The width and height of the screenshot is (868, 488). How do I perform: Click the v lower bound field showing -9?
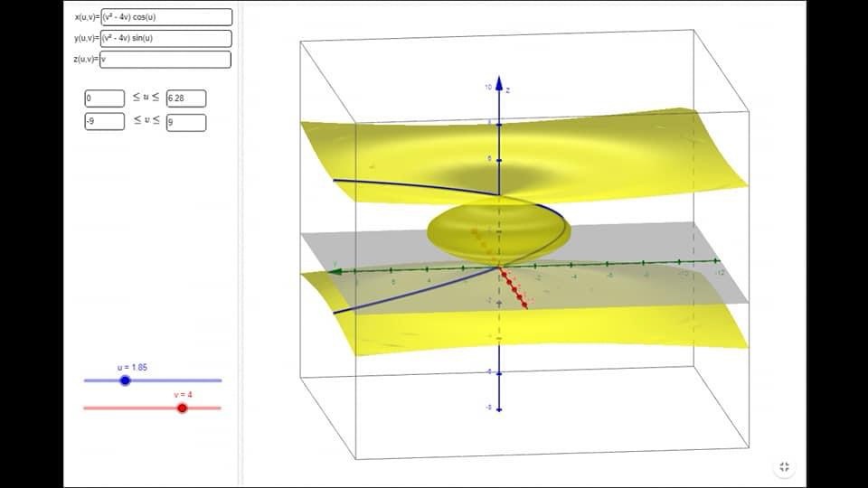pyautogui.click(x=104, y=122)
